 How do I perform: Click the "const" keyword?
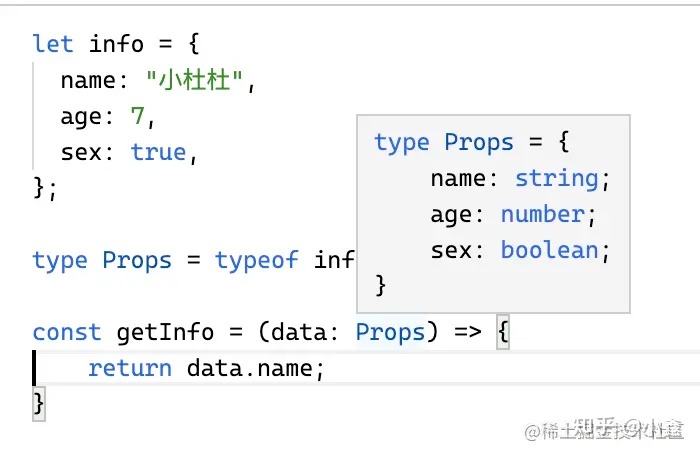pos(67,332)
